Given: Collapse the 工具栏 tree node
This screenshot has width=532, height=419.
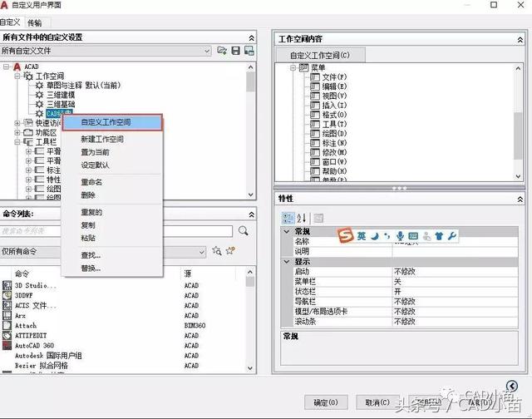Looking at the screenshot, I should 17,142.
